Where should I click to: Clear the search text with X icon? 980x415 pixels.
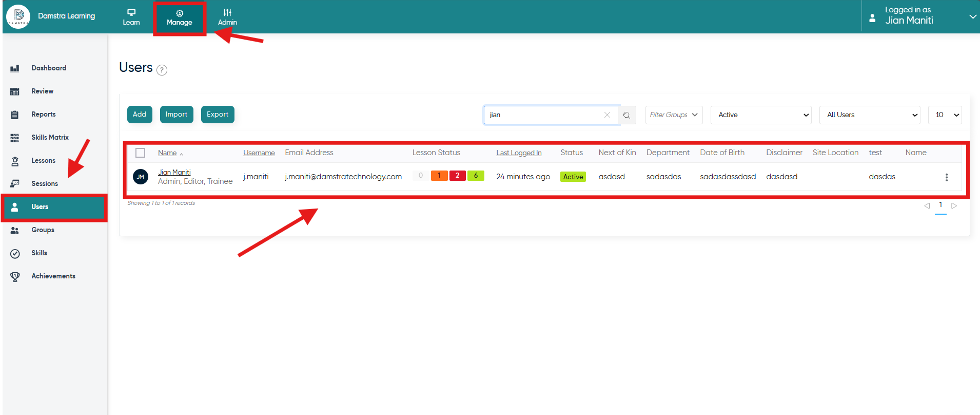click(x=607, y=115)
